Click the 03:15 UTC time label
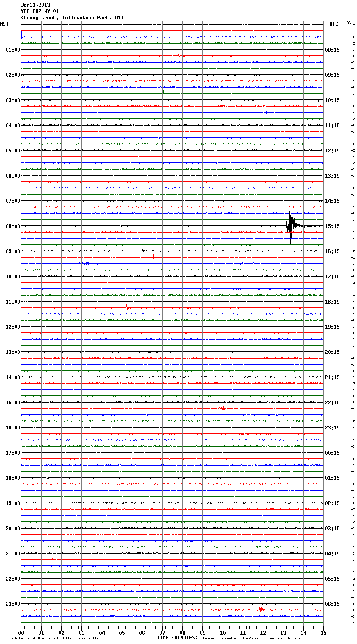 coord(332,529)
